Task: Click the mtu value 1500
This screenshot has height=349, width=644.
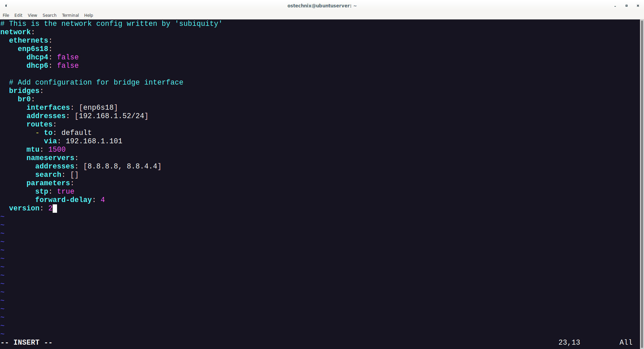Action: pos(57,149)
